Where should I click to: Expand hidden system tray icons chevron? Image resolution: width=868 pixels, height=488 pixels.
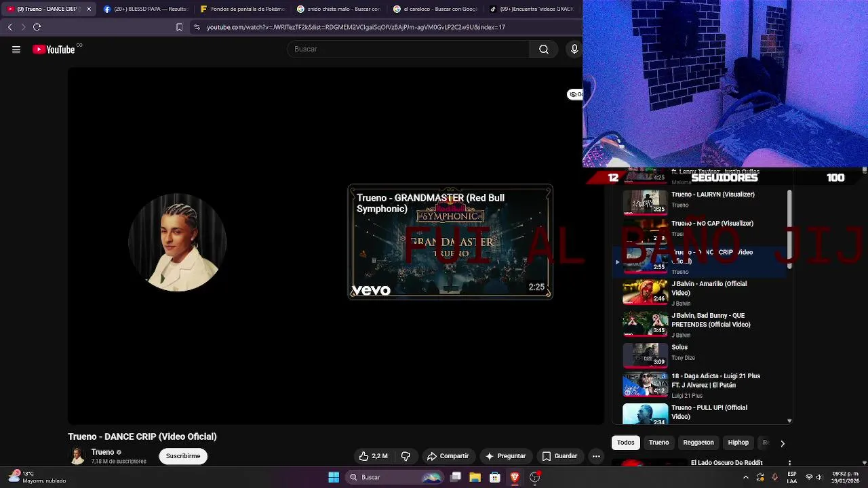click(746, 477)
